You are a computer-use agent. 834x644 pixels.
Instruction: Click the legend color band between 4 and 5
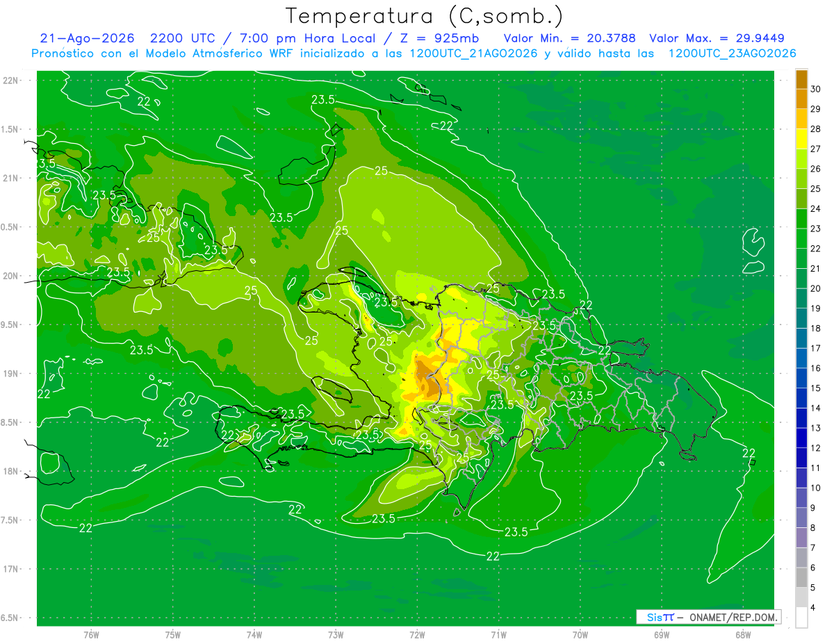(801, 597)
